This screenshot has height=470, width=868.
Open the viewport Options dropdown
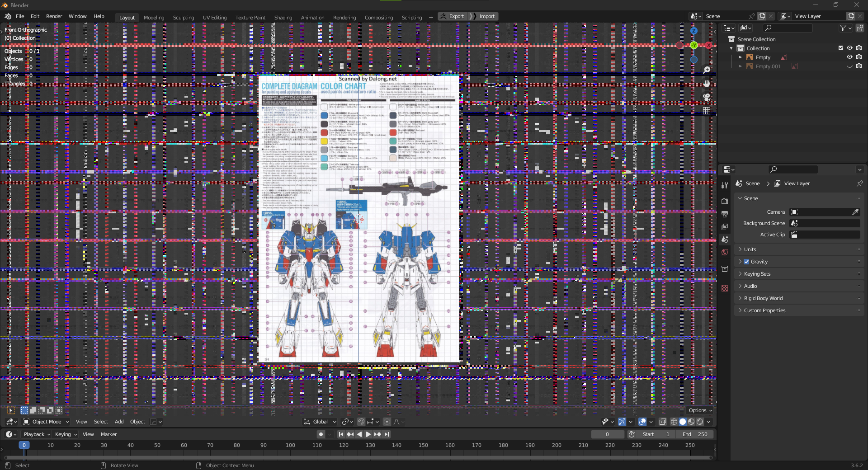[x=700, y=410]
